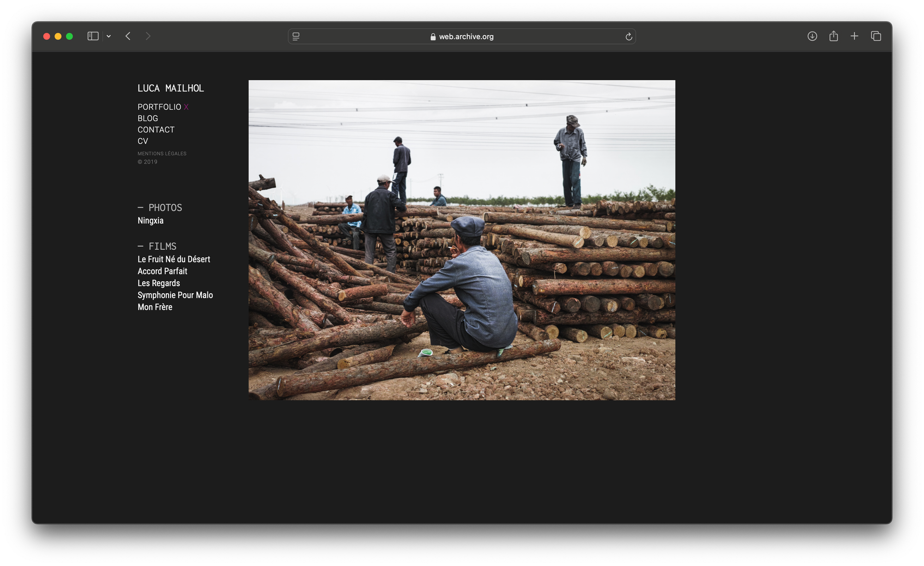This screenshot has width=924, height=566.
Task: Go back with the back arrow
Action: click(128, 36)
